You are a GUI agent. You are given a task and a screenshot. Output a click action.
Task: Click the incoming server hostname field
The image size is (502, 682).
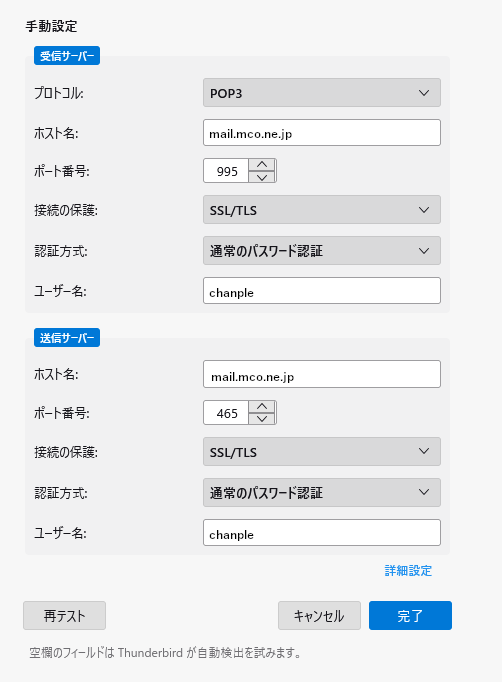[322, 133]
